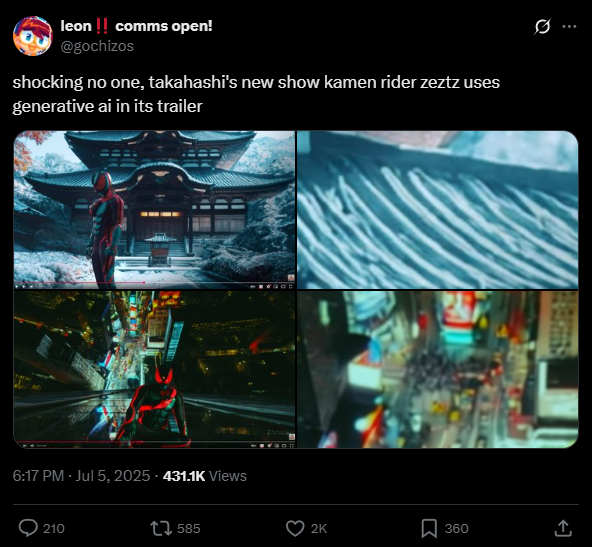This screenshot has height=547, width=592.
Task: Click the 210 replies count
Action: tap(54, 529)
